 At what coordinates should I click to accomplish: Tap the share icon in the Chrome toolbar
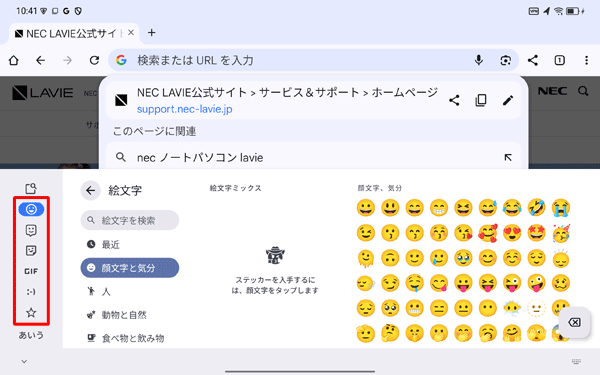click(x=533, y=60)
